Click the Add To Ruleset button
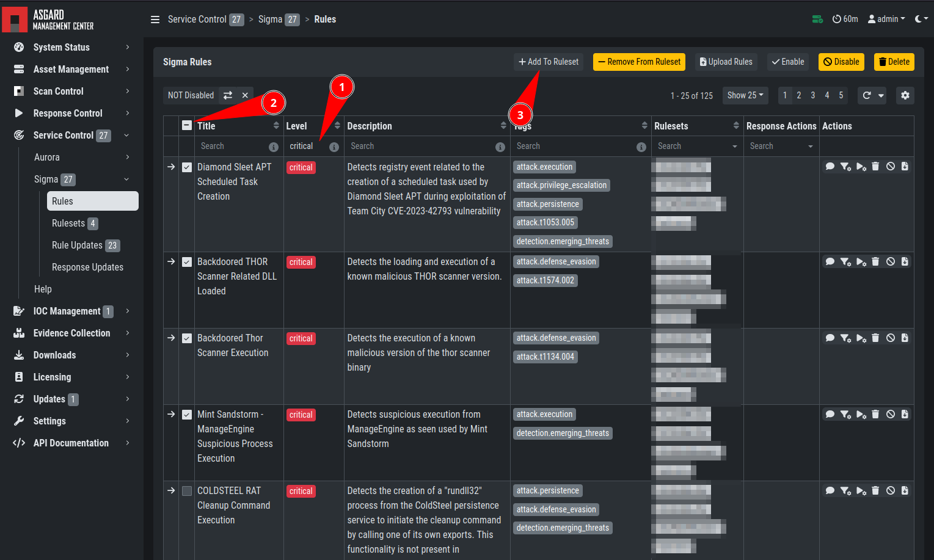The width and height of the screenshot is (934, 560). [549, 62]
